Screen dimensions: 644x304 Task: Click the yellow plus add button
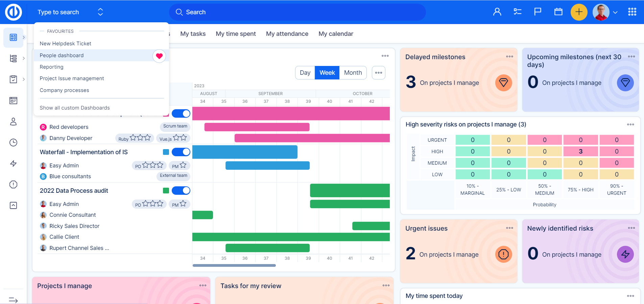point(579,12)
